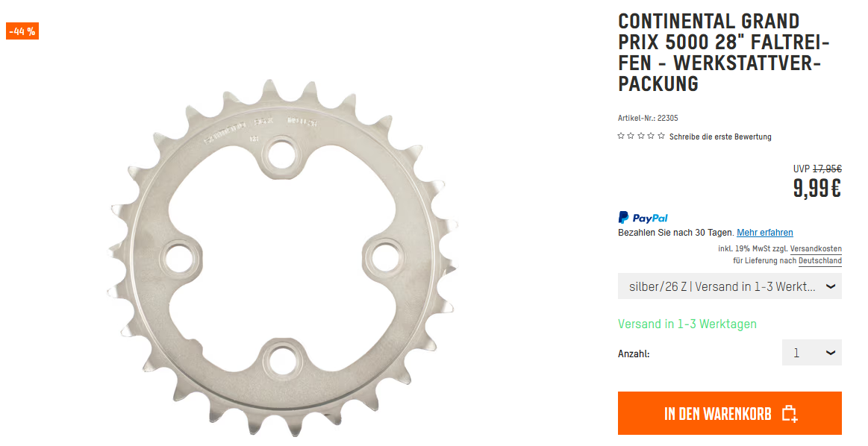
Task: Click the -44 % discount badge
Action: (x=22, y=31)
